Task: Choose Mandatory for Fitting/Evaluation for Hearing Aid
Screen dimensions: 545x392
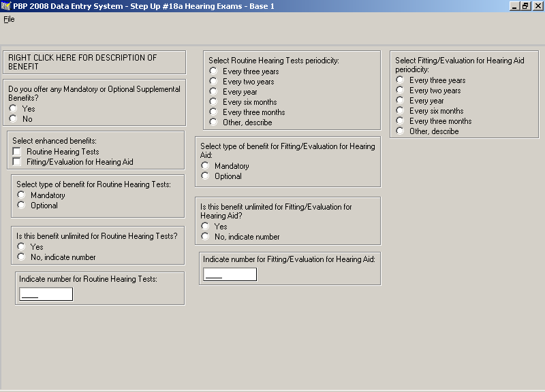Action: point(205,165)
